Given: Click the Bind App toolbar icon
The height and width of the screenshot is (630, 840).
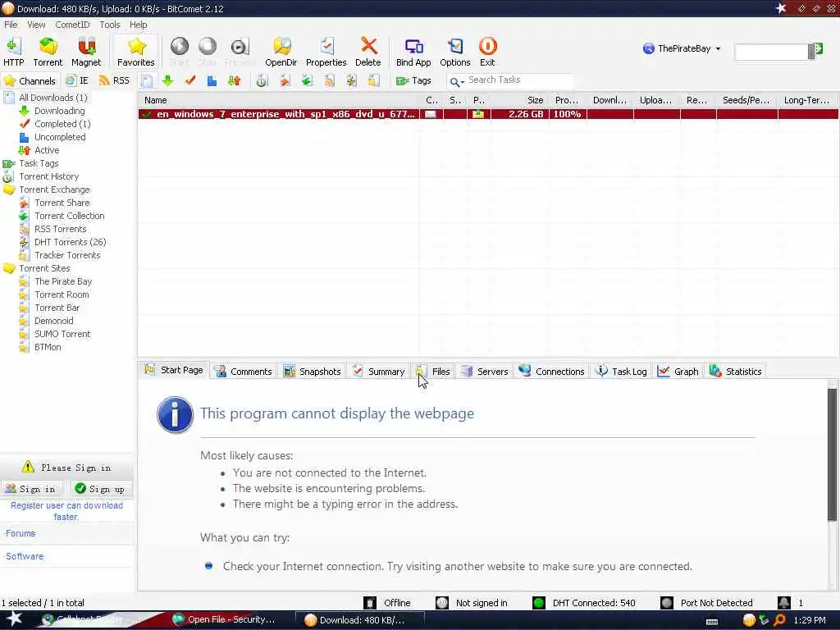Looking at the screenshot, I should [413, 52].
